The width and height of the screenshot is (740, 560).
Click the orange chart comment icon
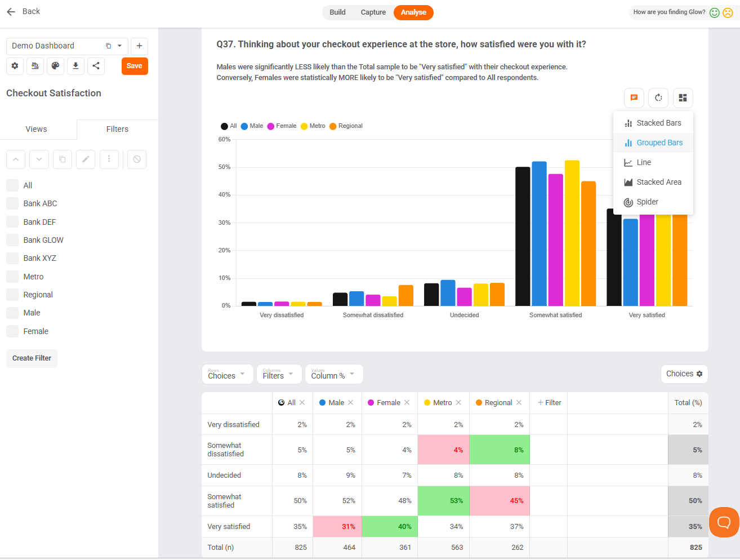click(634, 98)
